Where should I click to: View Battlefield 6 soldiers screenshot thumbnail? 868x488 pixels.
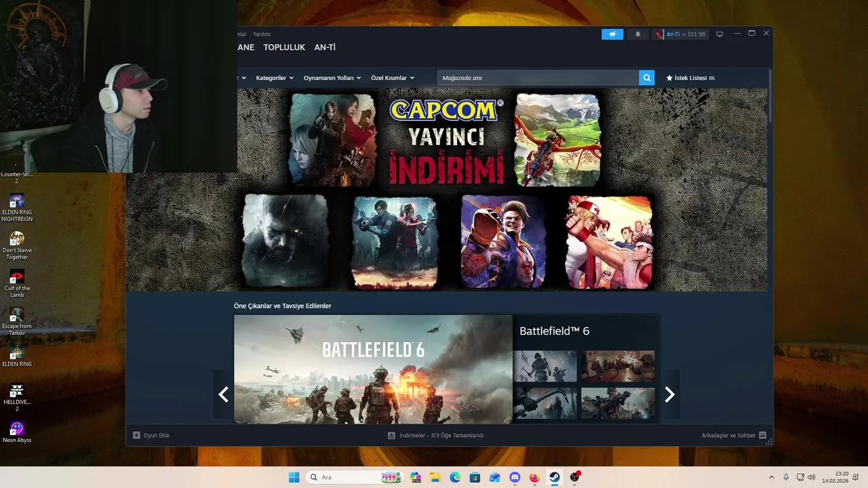[545, 366]
